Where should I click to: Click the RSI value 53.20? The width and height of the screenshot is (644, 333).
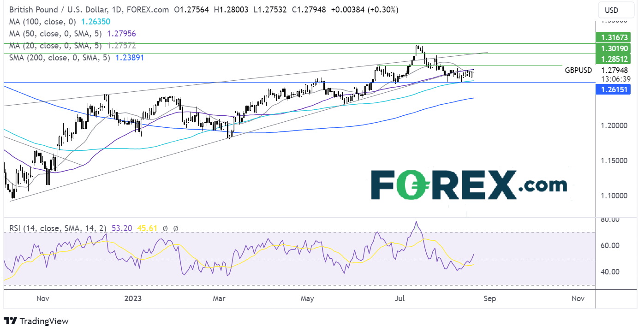click(121, 228)
